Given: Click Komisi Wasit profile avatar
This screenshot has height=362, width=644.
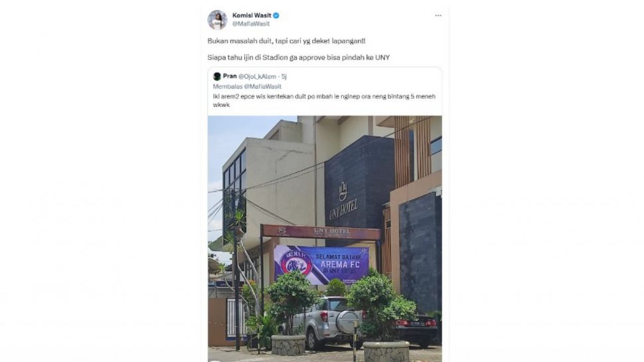Looking at the screenshot, I should click(x=217, y=20).
